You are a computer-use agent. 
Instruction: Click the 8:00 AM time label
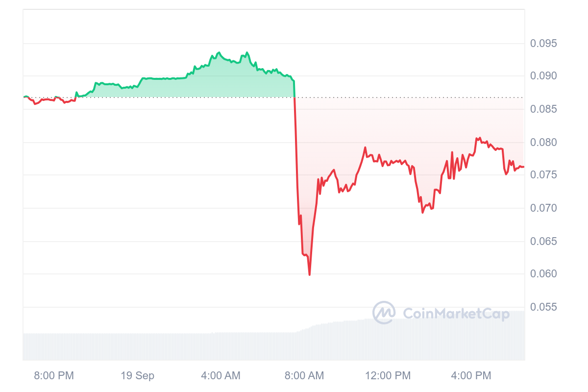[x=304, y=376]
